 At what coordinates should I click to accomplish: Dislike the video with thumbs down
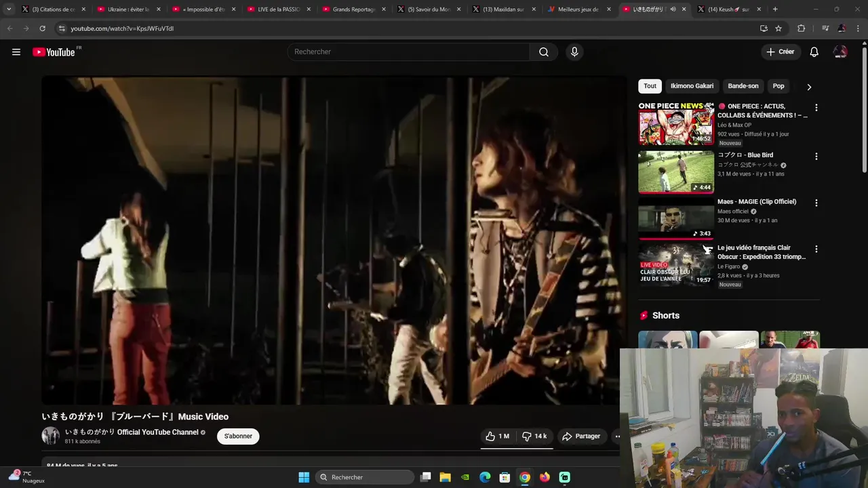coord(534,436)
